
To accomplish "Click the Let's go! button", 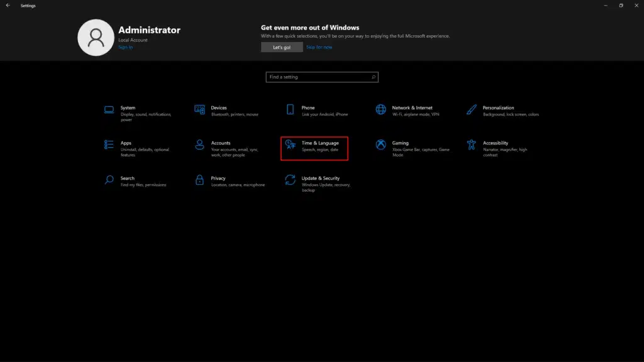I will click(282, 47).
